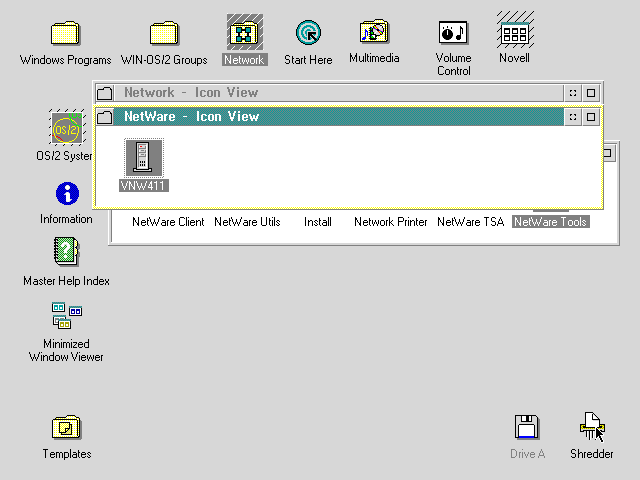The height and width of the screenshot is (480, 640).
Task: Select the Network Printer item
Action: click(391, 222)
